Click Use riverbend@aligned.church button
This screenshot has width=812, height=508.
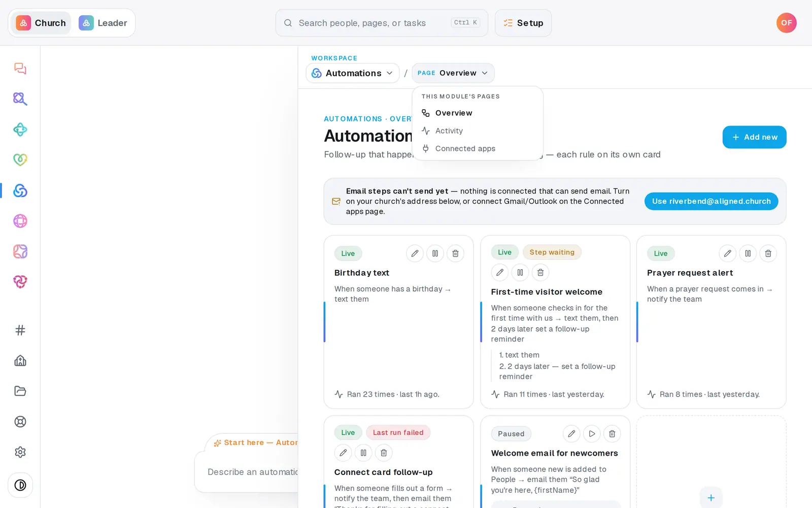(711, 201)
